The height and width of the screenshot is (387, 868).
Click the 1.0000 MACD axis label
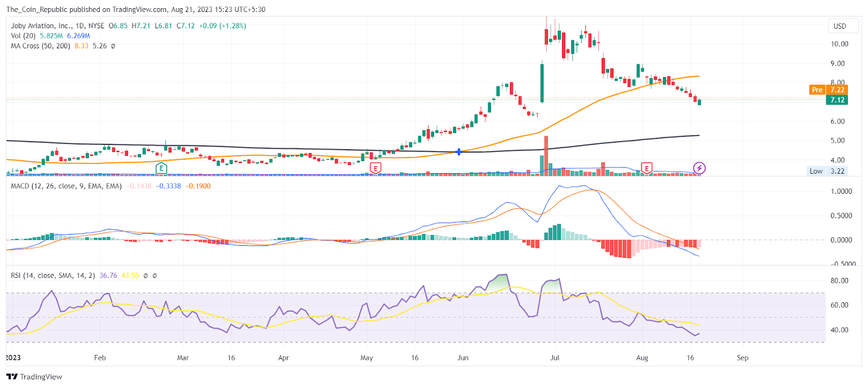[841, 192]
